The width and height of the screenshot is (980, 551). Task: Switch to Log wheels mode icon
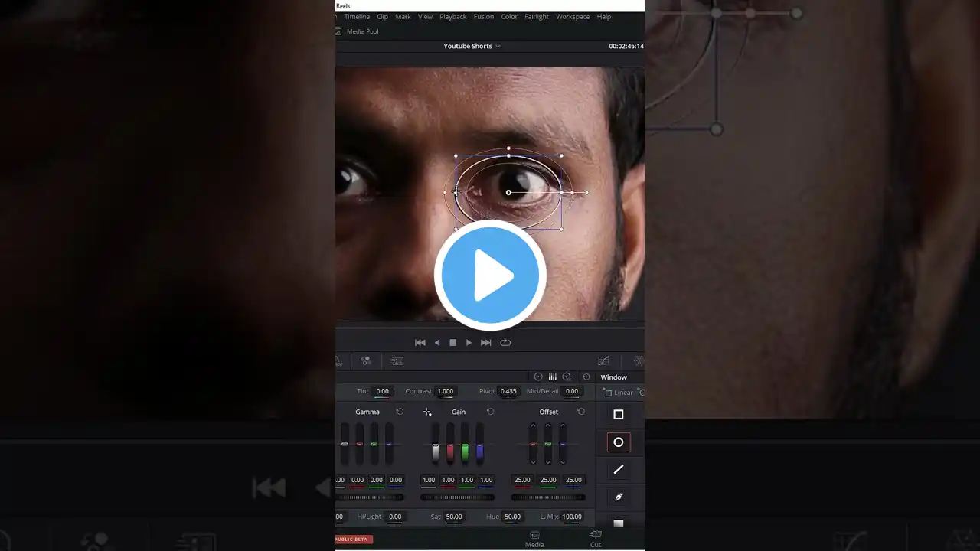coord(567,377)
